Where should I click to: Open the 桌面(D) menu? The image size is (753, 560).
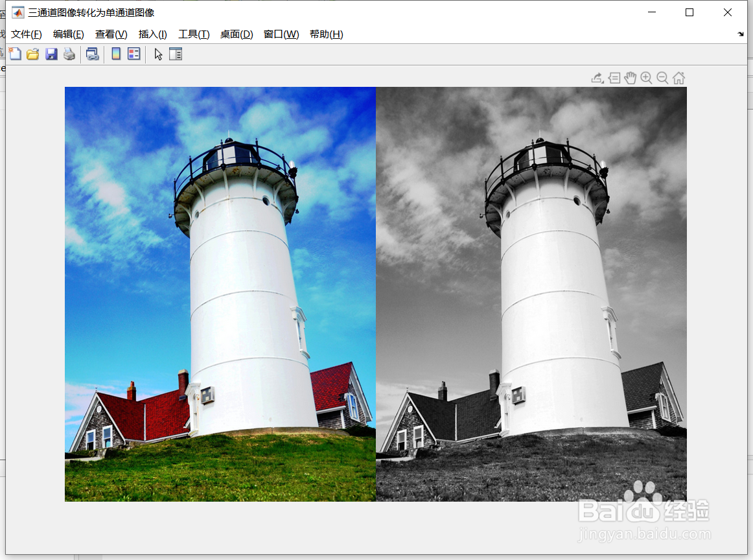(x=237, y=34)
